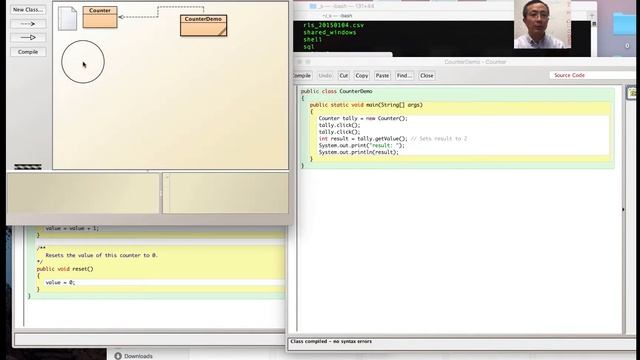Viewport: 640px width, 360px height.
Task: Click 'rls_20150104.csv' in the terminal
Action: click(x=333, y=25)
